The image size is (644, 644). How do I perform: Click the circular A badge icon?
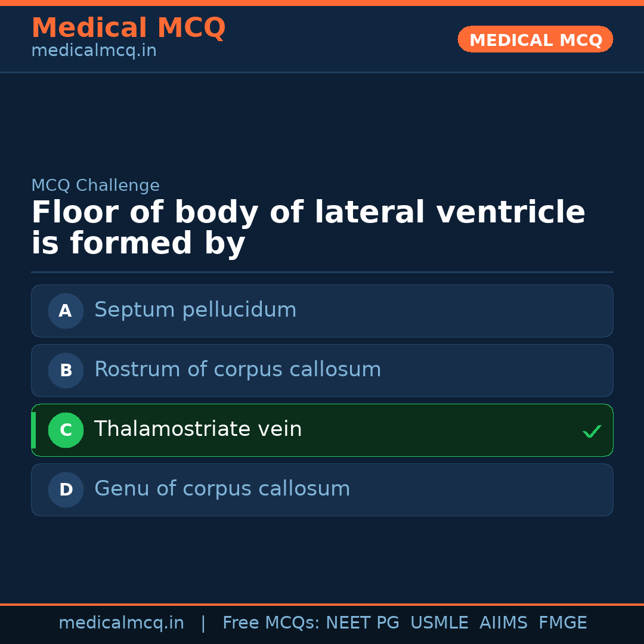point(66,311)
